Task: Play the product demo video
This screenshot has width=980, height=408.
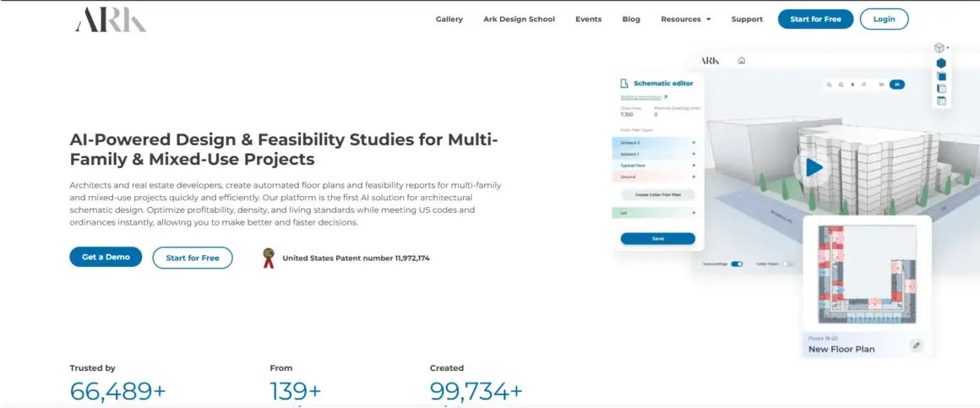Action: (813, 167)
